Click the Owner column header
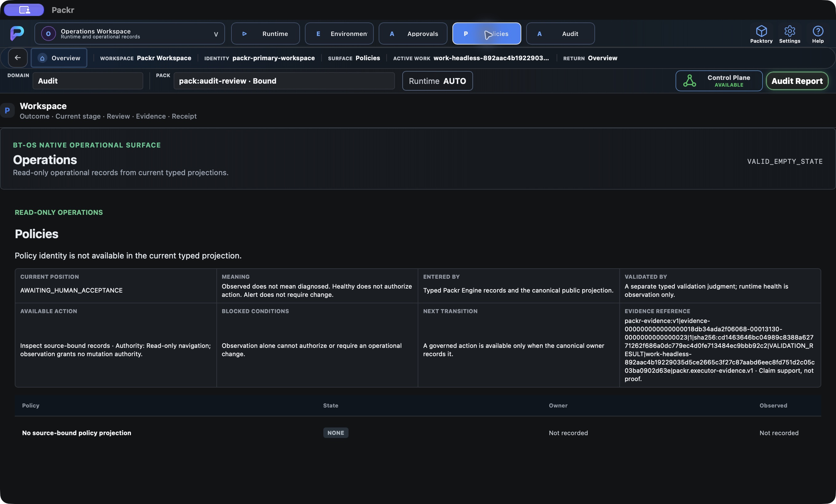Image resolution: width=836 pixels, height=504 pixels. coord(558,405)
